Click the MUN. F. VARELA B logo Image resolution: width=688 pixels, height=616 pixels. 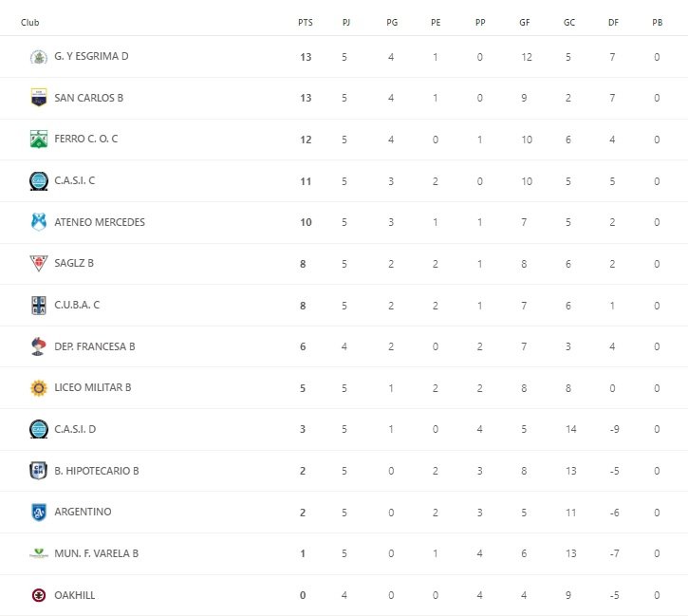click(38, 553)
